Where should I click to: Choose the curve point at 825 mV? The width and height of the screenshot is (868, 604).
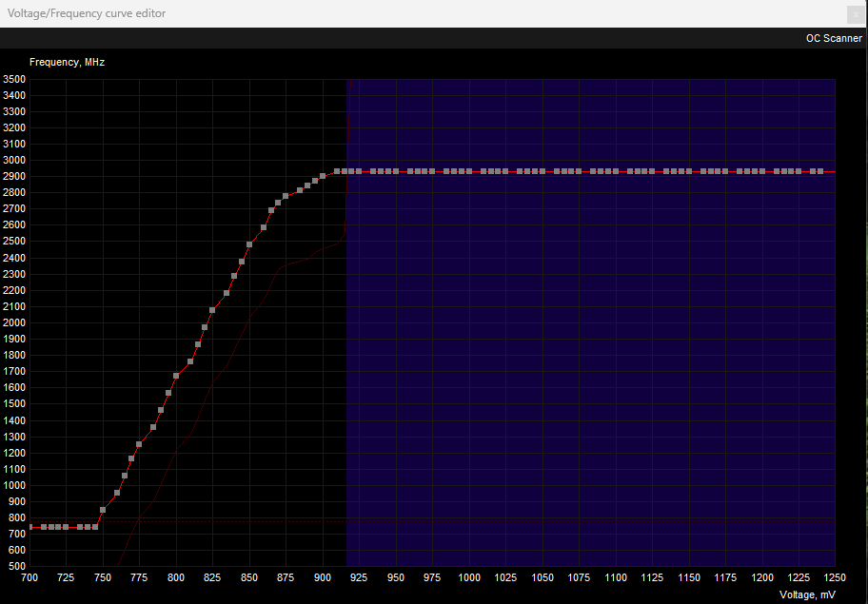pyautogui.click(x=212, y=309)
